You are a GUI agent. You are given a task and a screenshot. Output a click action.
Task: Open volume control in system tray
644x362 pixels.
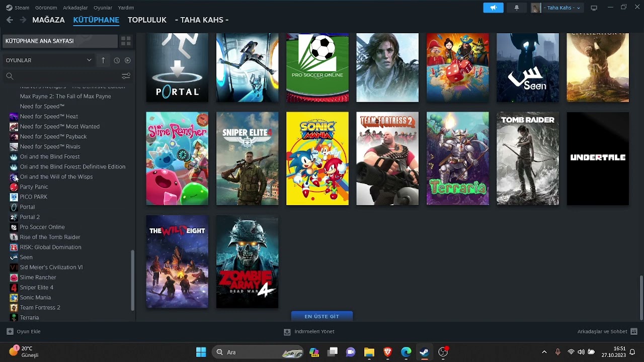[581, 352]
